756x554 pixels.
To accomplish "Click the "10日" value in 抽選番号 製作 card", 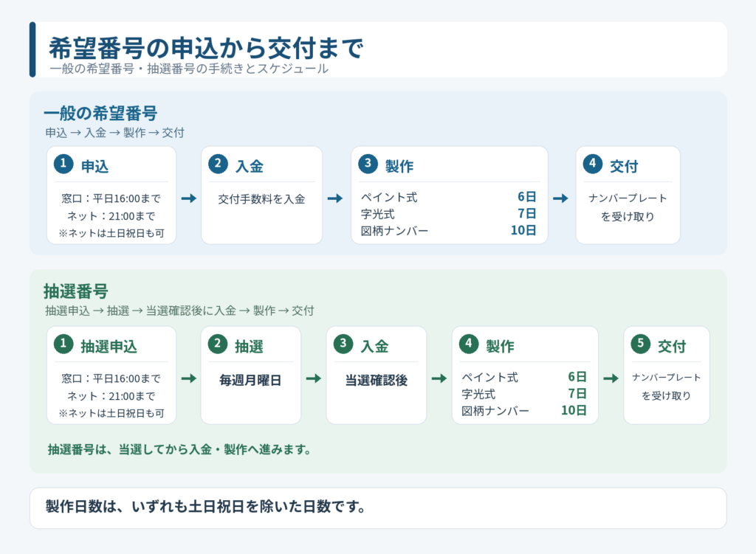I will [x=574, y=410].
